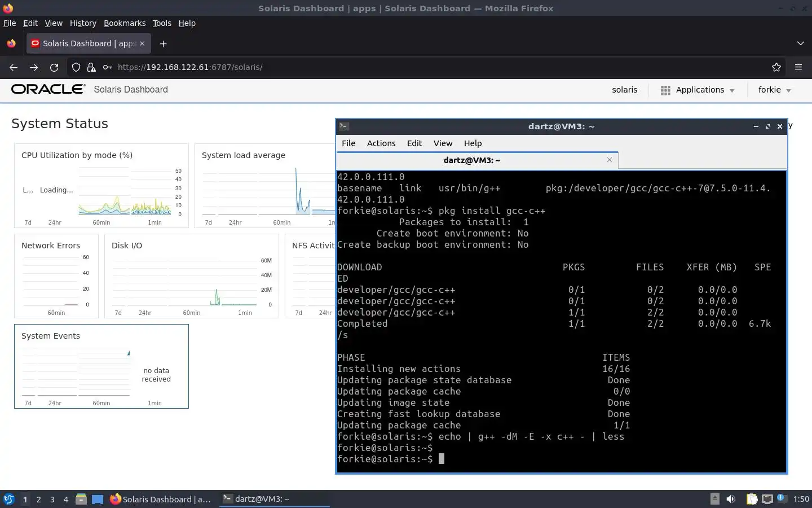Click the key saved-logins icon in address bar
This screenshot has height=508, width=812.
click(x=107, y=67)
